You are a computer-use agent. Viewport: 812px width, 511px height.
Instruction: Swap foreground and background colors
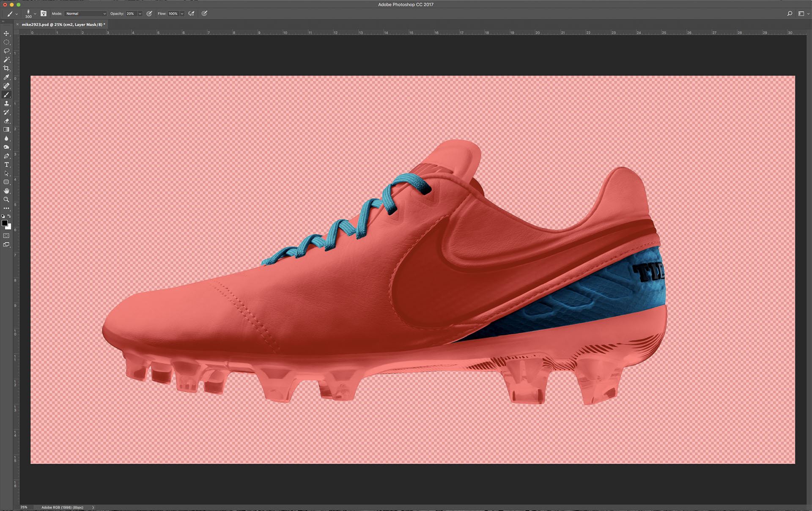9,216
